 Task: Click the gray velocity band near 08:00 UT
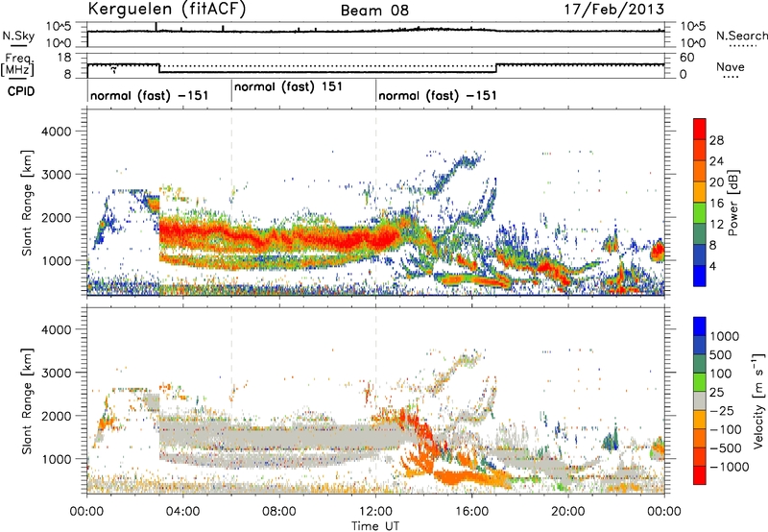(x=279, y=438)
